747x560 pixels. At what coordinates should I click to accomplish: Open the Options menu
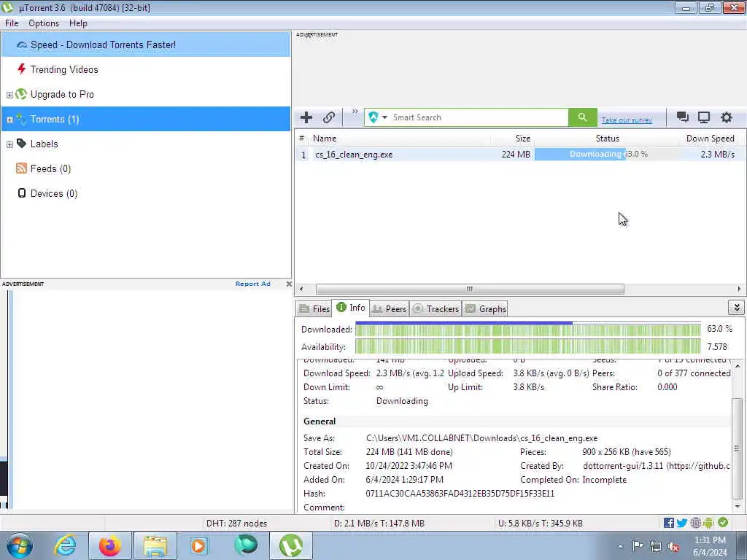(x=44, y=23)
